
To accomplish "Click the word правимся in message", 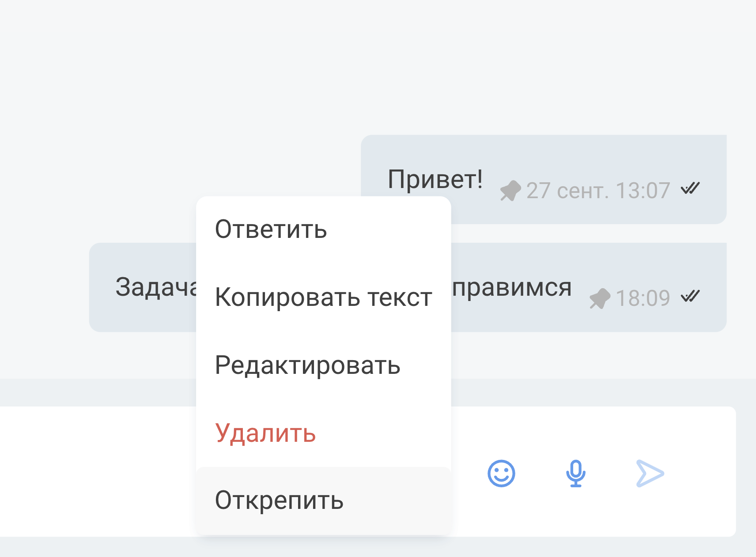I will coord(512,288).
